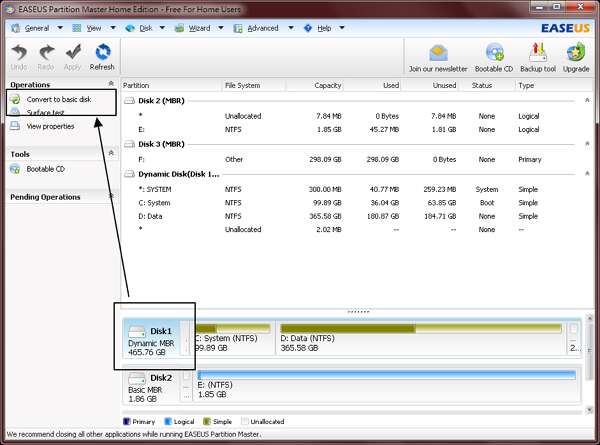600x445 pixels.
Task: Click Join our newsletter icon
Action: 436,54
